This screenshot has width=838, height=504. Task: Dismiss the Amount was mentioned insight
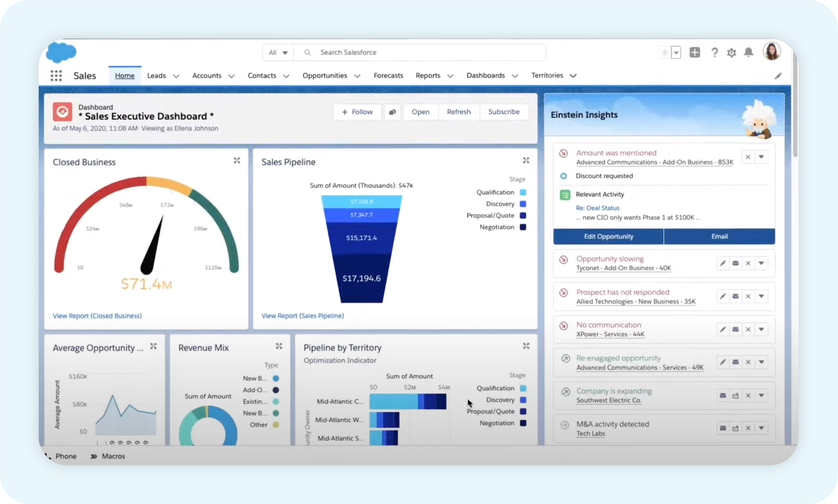coord(748,157)
